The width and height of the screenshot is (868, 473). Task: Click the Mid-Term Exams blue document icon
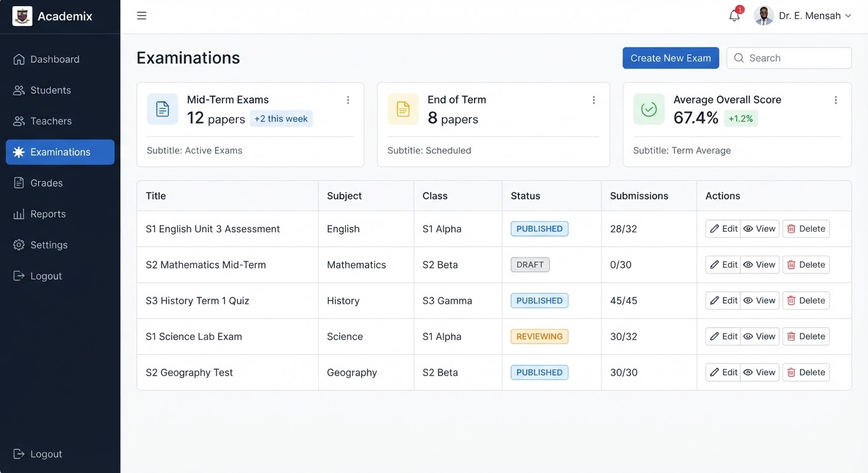click(x=163, y=109)
